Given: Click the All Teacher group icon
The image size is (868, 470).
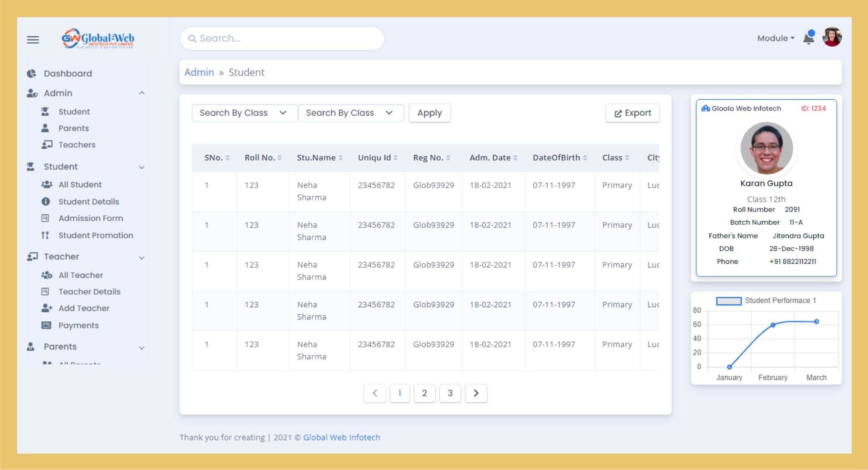Looking at the screenshot, I should click(47, 275).
